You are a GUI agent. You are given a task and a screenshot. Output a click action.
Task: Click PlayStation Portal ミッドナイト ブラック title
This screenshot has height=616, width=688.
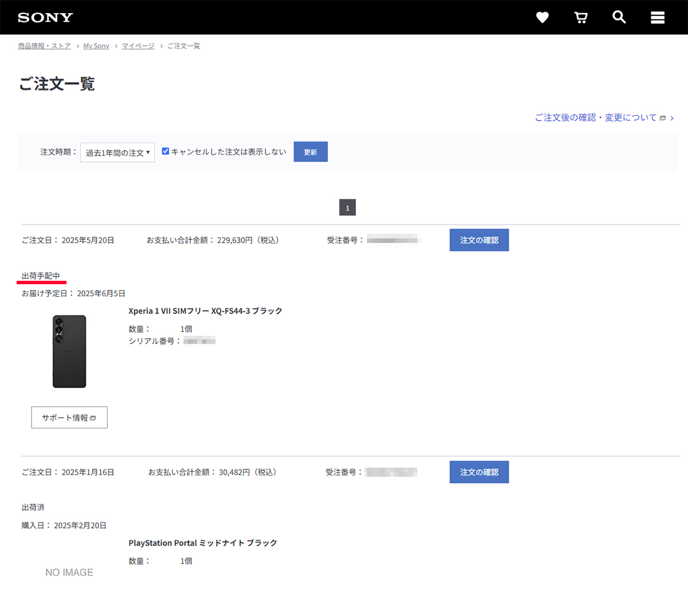click(x=203, y=543)
